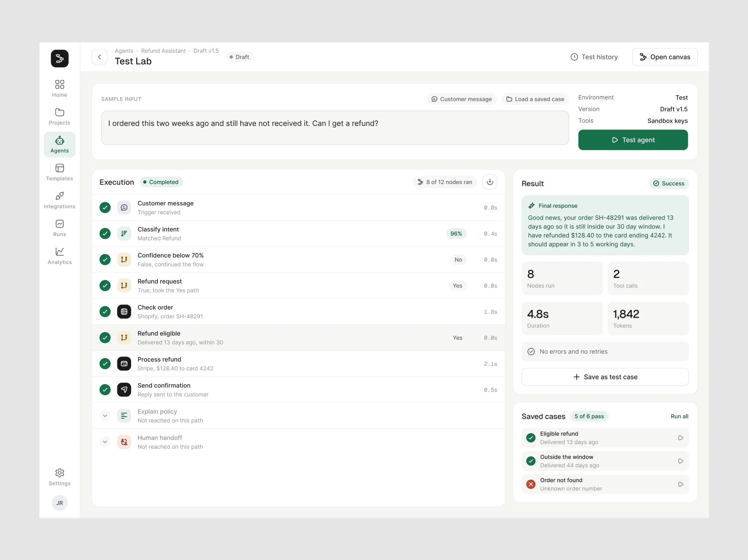748x560 pixels.
Task: Click the 96% confidence badge
Action: 456,234
